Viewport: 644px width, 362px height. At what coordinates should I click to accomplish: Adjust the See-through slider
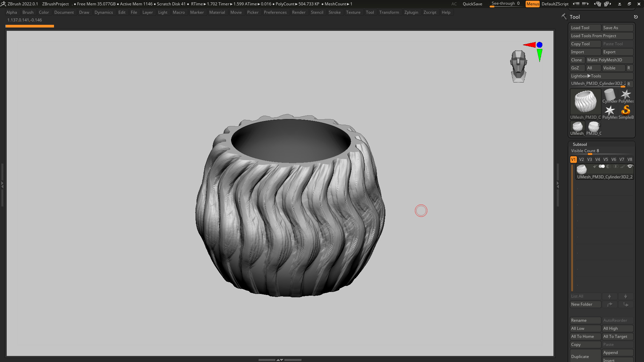click(x=506, y=4)
